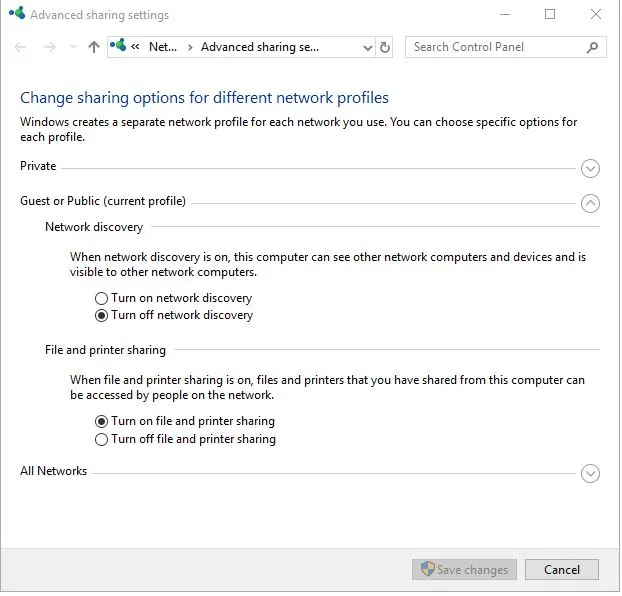Click the magnifier search icon
622x596 pixels.
point(592,47)
